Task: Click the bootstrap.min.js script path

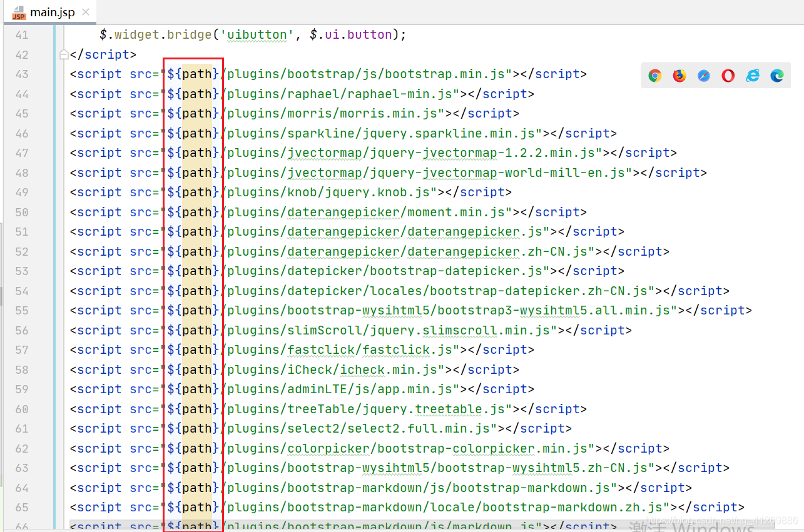Action: click(365, 74)
